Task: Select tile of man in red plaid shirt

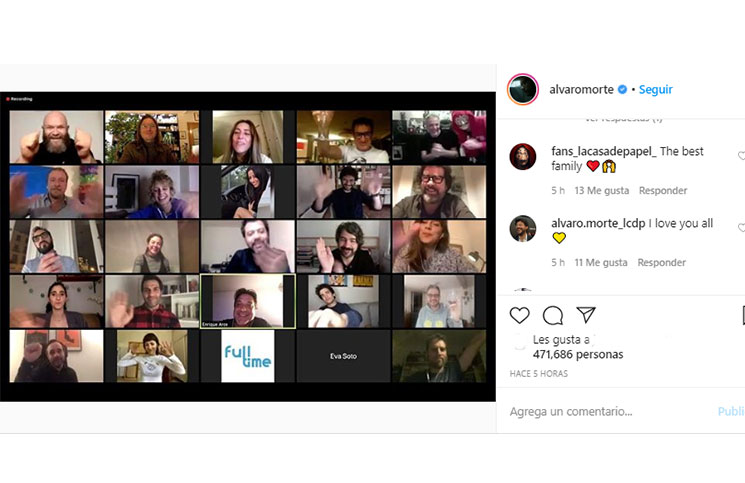Action: coord(152,301)
